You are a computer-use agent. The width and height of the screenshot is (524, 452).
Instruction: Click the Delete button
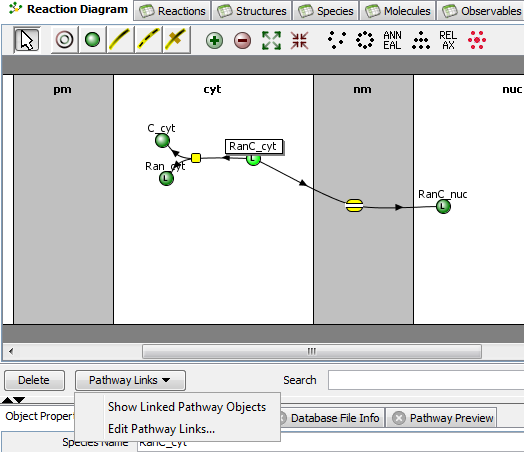[34, 380]
